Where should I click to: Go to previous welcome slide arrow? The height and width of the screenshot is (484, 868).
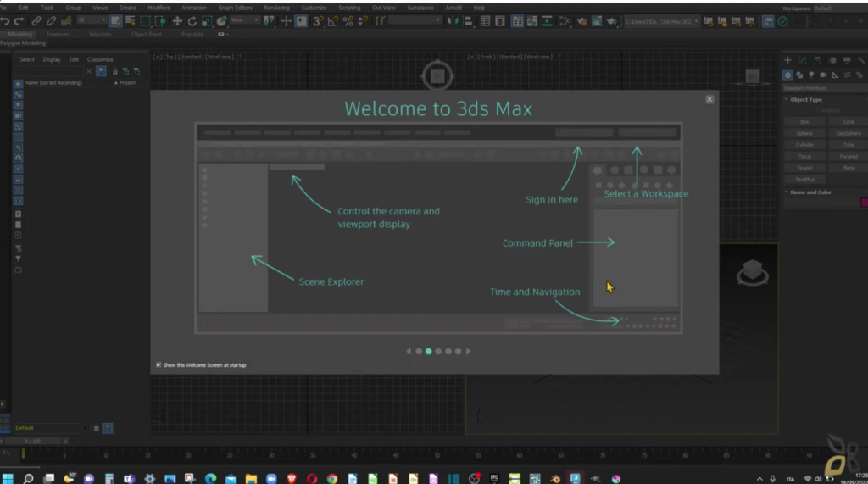409,351
